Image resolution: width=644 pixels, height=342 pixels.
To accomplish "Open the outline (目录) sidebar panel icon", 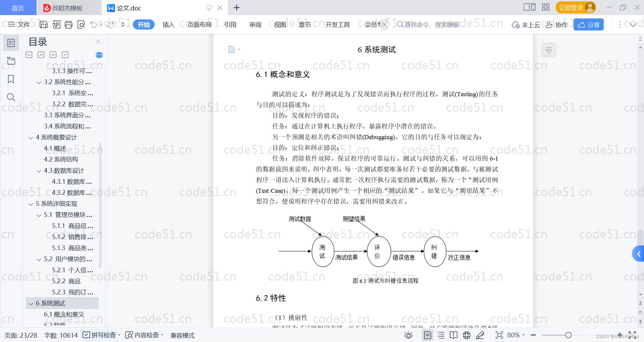I will (11, 43).
